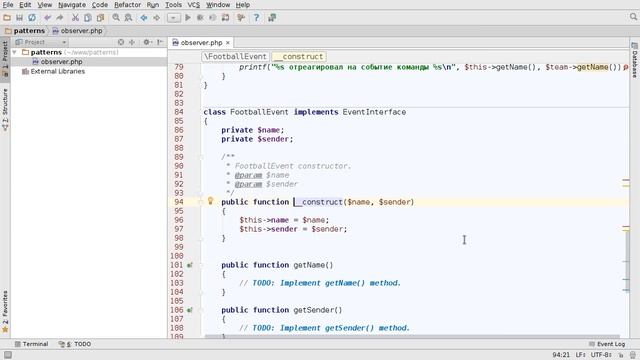Open Settings with the wrench icon

click(x=241, y=18)
